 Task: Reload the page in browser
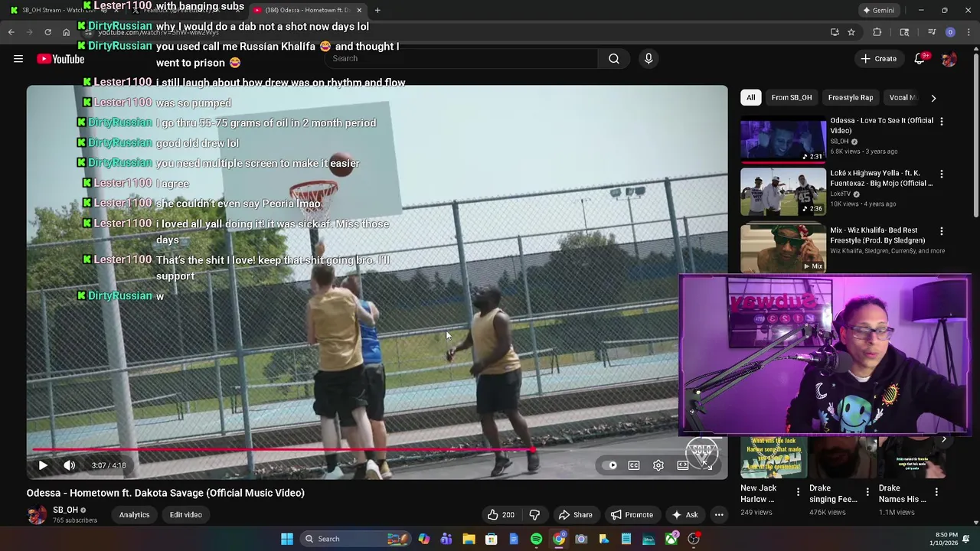coord(47,32)
